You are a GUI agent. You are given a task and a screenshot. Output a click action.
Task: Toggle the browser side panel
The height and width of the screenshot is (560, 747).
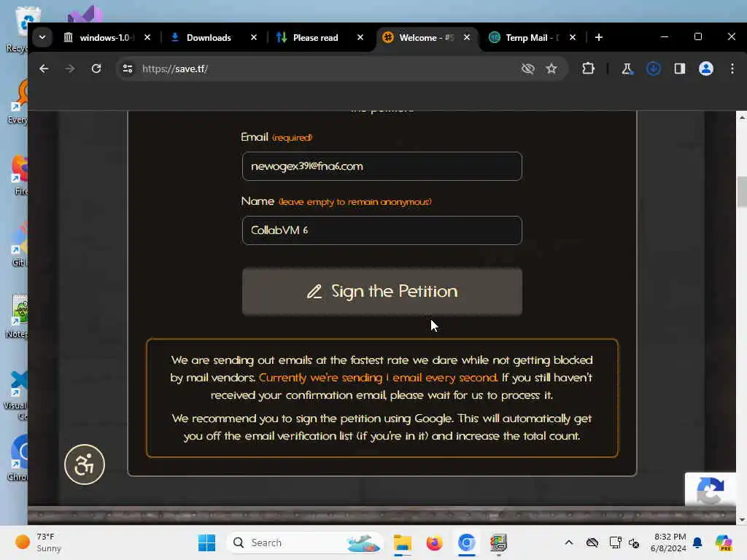[x=680, y=69]
